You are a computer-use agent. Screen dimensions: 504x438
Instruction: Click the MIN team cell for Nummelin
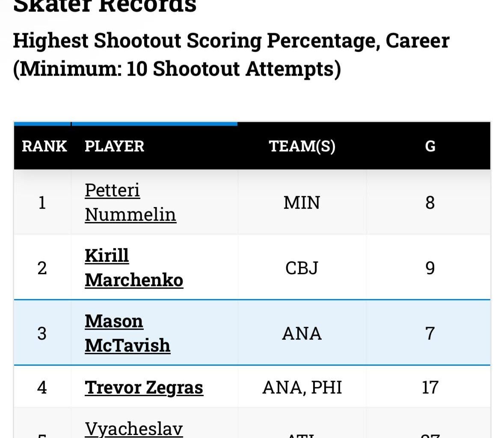[302, 202]
